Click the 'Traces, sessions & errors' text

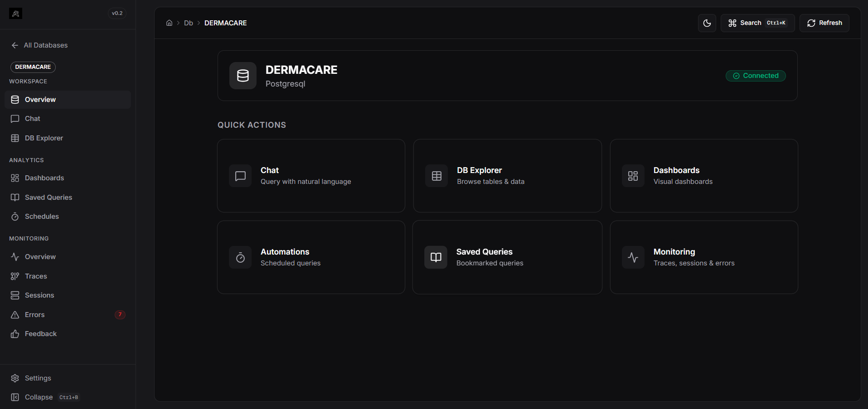tap(694, 263)
